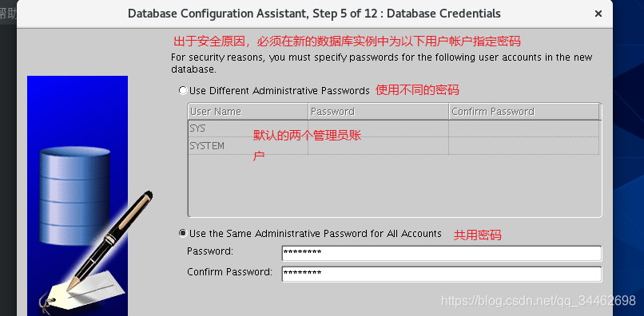Click the SYS row Password cell
Viewport: 644px width, 316px height.
378,128
